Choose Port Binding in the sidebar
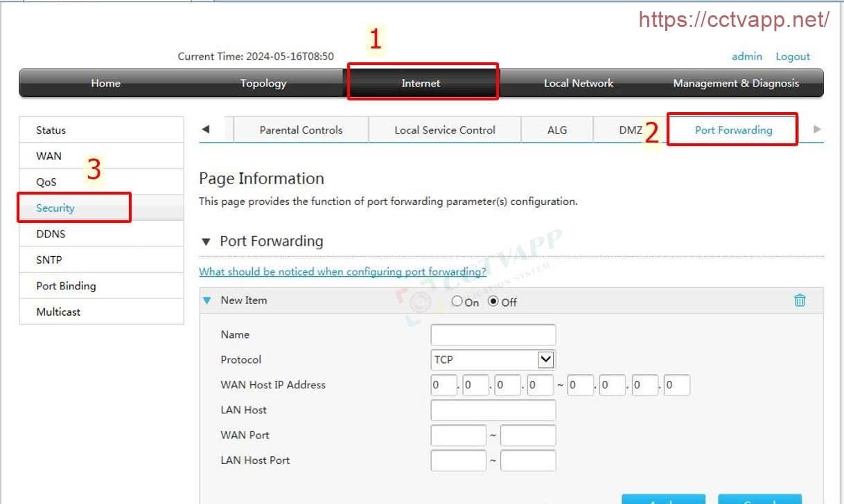Image resolution: width=844 pixels, height=504 pixels. (x=66, y=286)
